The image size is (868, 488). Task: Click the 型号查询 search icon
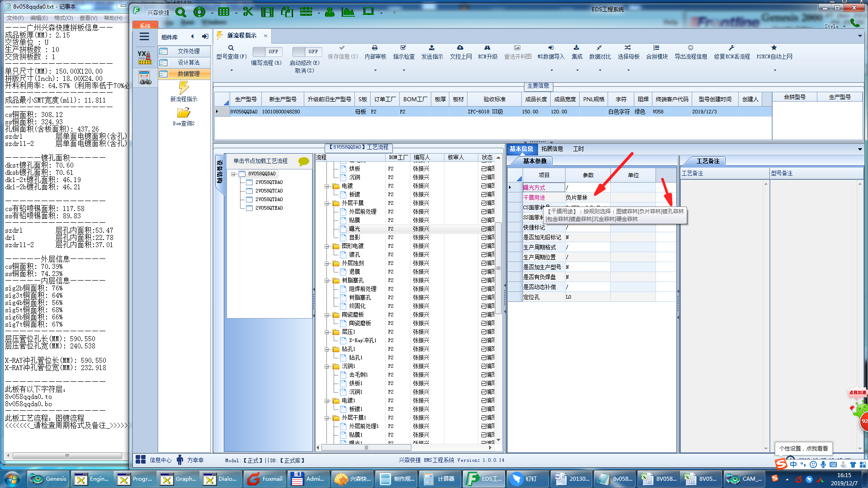231,48
